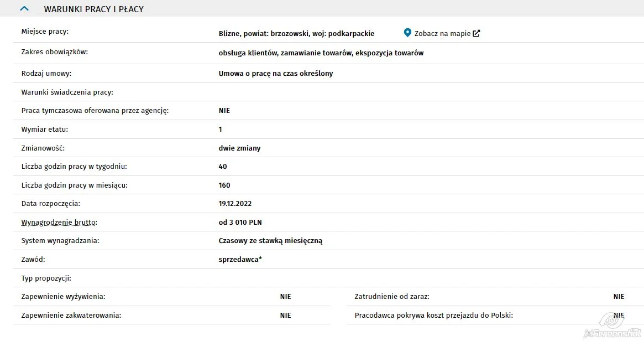This screenshot has width=644, height=341.
Task: Click the start date 19.12.2022
Action: (x=235, y=204)
